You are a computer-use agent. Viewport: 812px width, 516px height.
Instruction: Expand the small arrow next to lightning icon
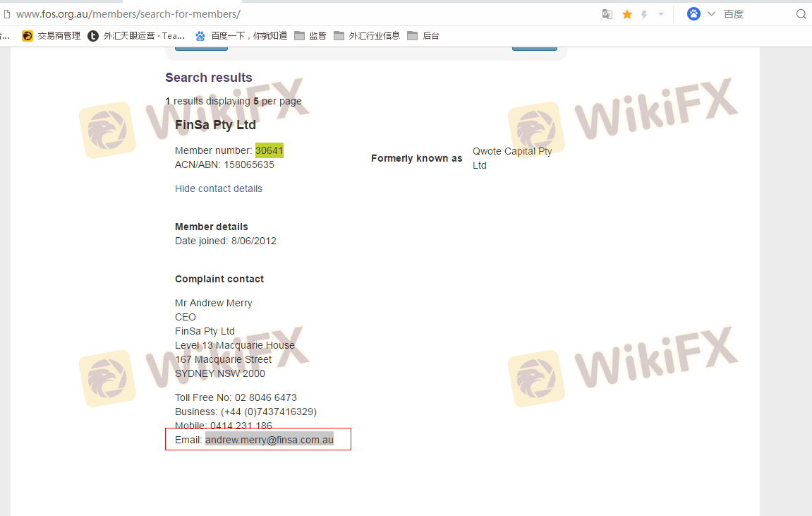coord(661,14)
